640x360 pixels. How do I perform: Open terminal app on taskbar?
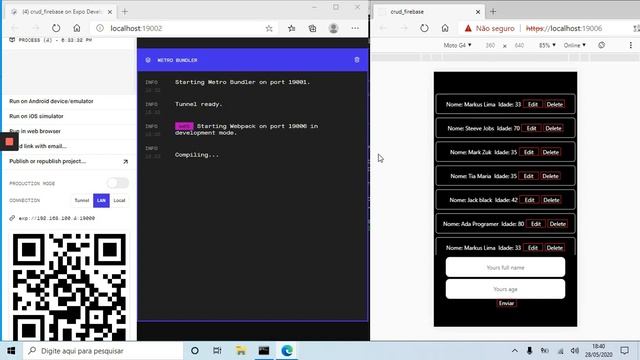click(x=264, y=351)
